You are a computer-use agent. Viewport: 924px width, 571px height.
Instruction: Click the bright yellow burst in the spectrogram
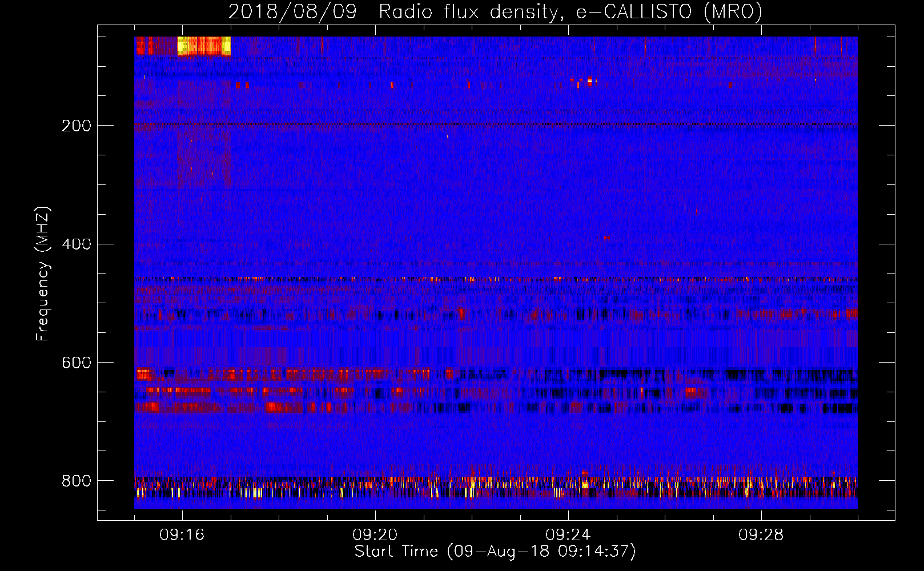(204, 46)
